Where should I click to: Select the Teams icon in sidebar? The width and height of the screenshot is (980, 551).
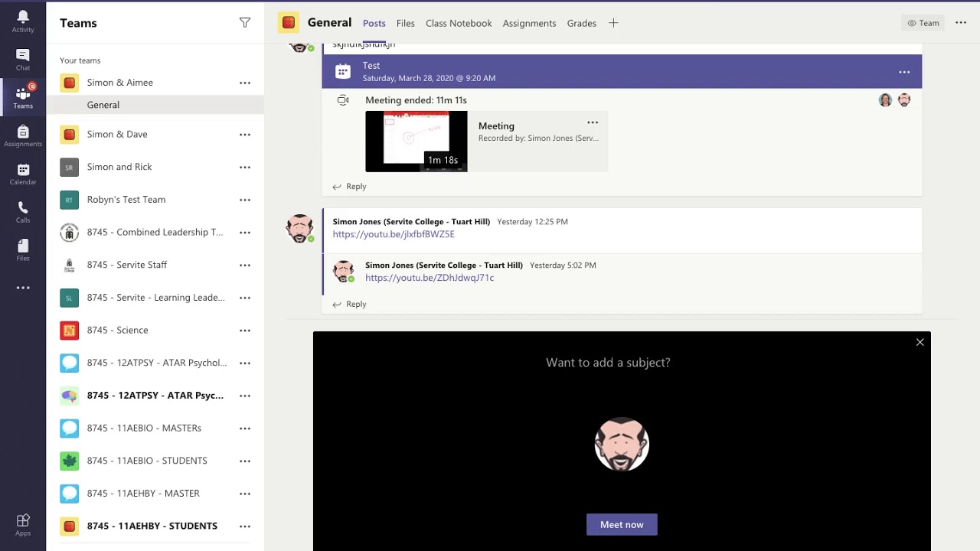(23, 97)
